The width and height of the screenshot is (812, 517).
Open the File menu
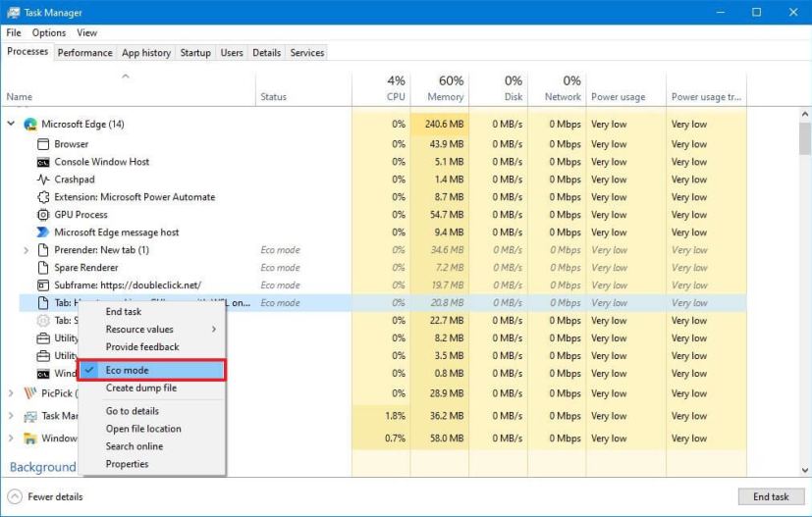(14, 32)
